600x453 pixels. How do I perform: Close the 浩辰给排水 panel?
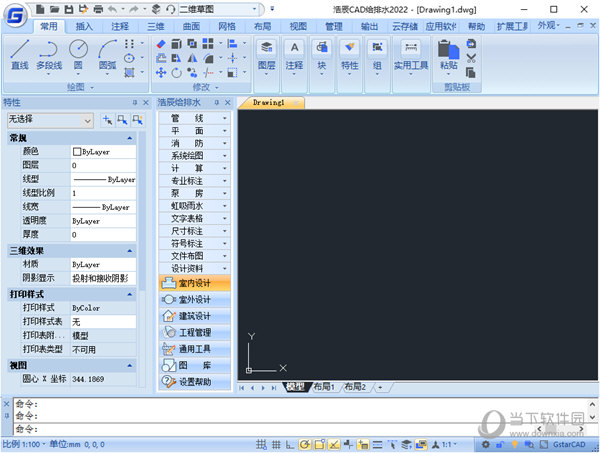(228, 102)
